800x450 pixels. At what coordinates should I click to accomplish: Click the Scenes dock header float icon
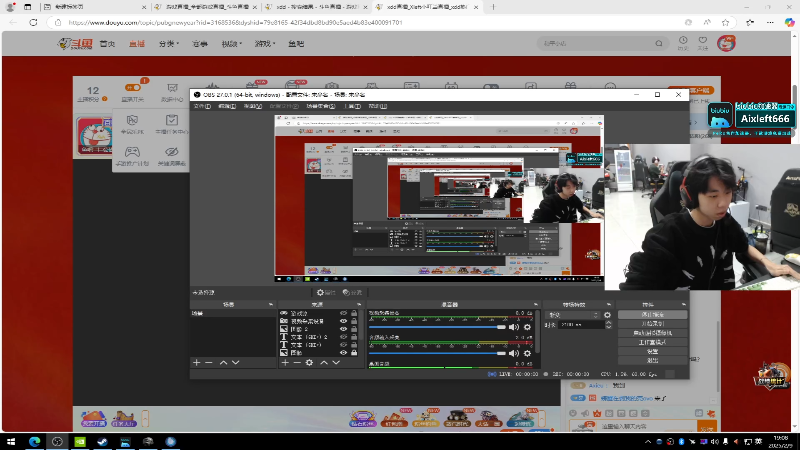tap(270, 304)
